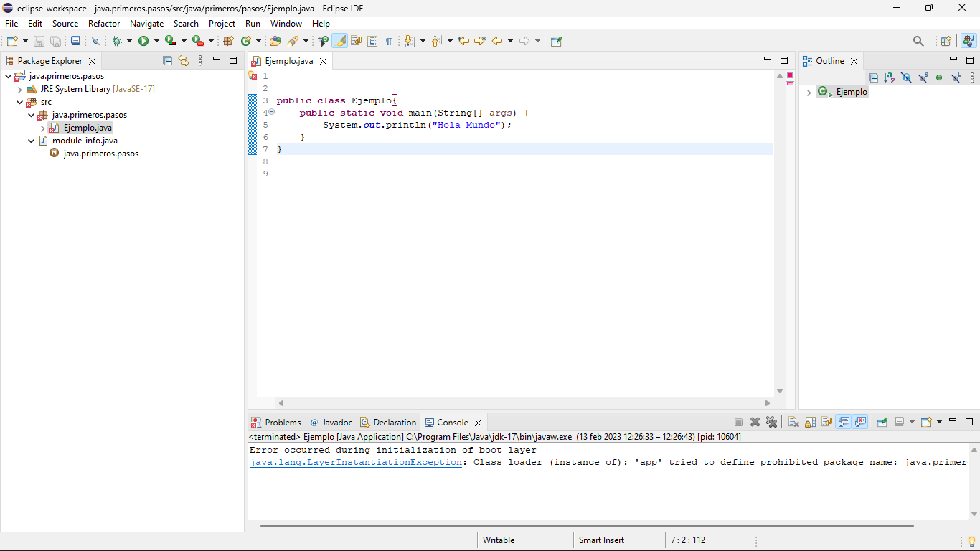980x551 pixels.
Task: Click the New Java Class icon
Action: coord(246,42)
